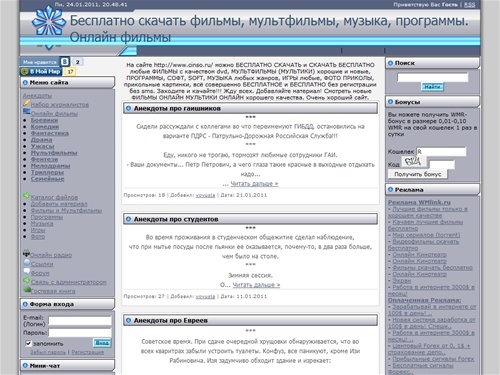
Task: Click 'Читать дальше' under гаишников jokes
Action: [x=254, y=184]
